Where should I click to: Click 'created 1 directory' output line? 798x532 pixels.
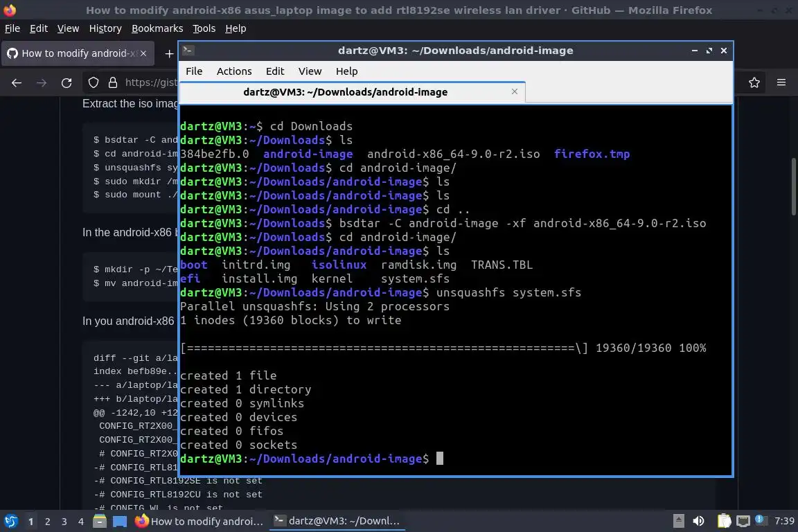pyautogui.click(x=245, y=389)
